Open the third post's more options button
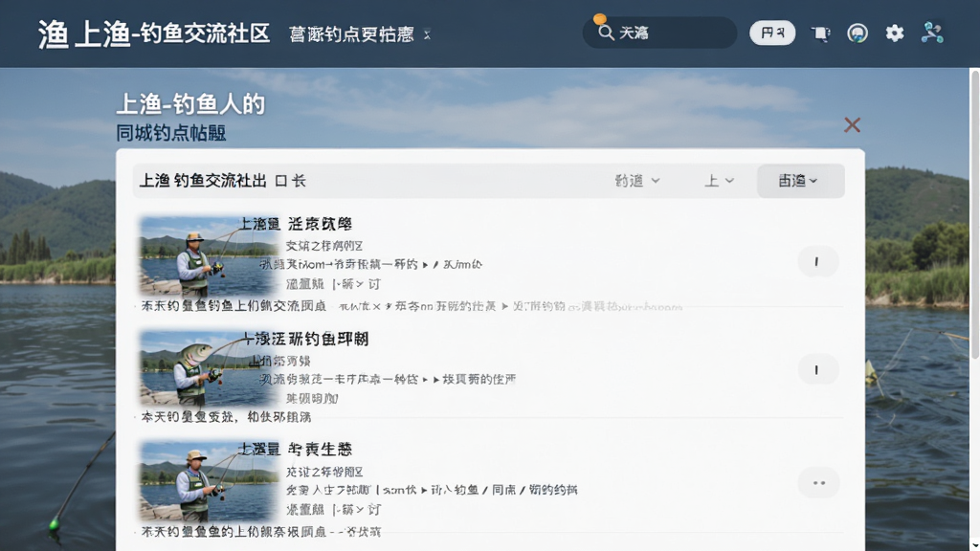 click(818, 483)
